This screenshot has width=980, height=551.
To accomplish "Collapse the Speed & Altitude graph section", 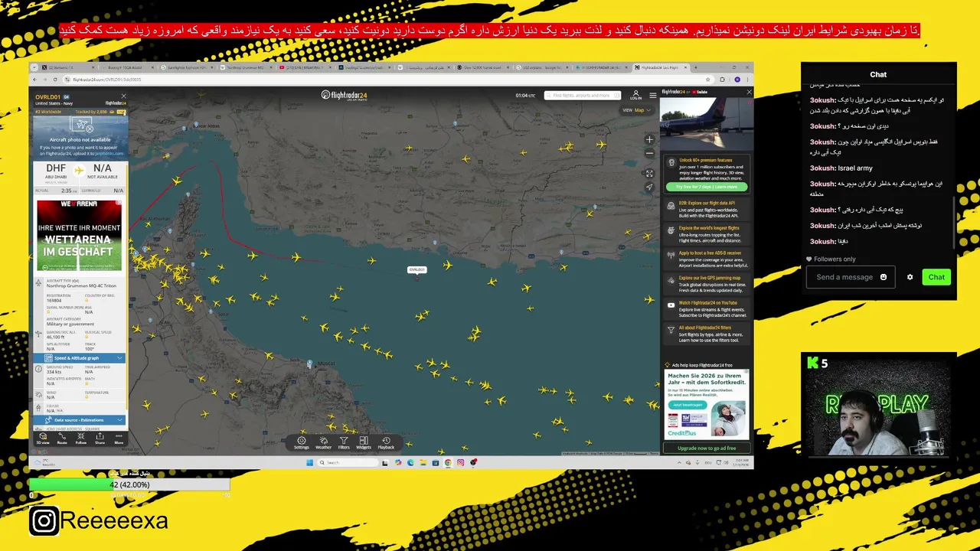I will [79, 358].
